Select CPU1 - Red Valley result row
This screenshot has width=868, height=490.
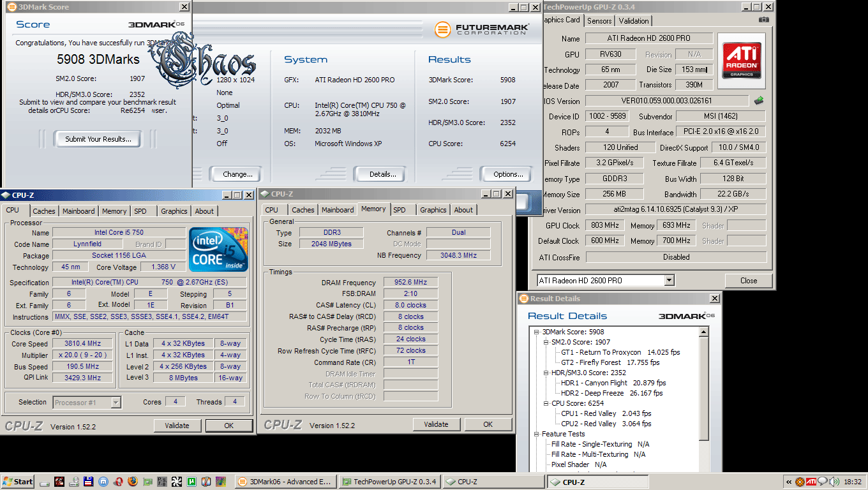click(x=606, y=413)
